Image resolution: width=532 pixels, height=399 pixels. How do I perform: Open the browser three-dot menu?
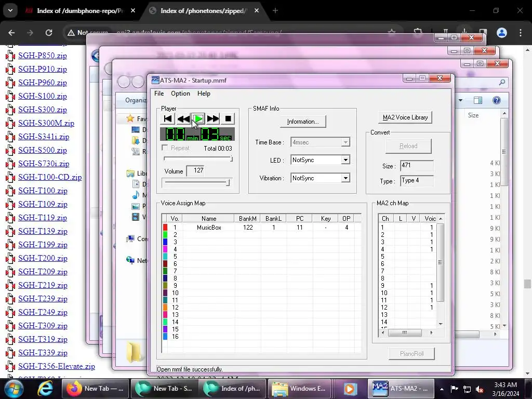click(521, 33)
